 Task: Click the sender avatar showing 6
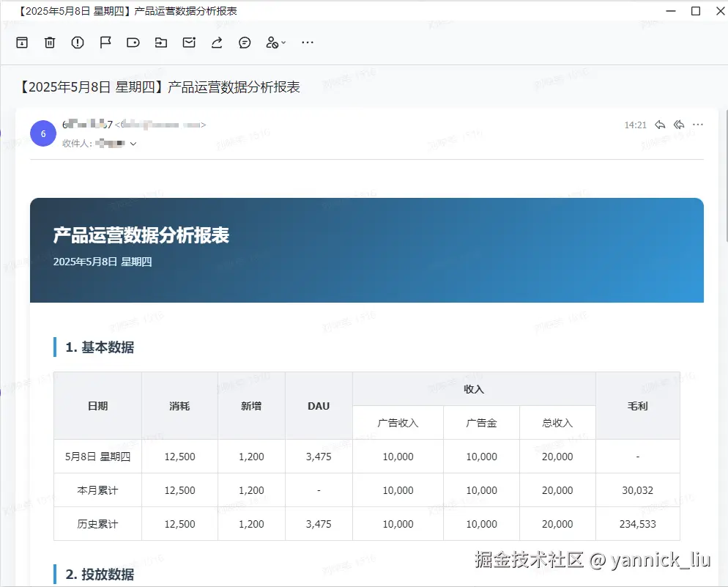coord(43,133)
